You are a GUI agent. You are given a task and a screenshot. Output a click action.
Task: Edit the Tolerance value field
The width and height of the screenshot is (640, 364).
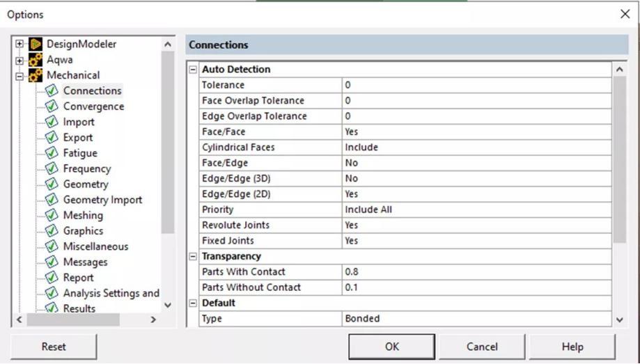pos(476,85)
